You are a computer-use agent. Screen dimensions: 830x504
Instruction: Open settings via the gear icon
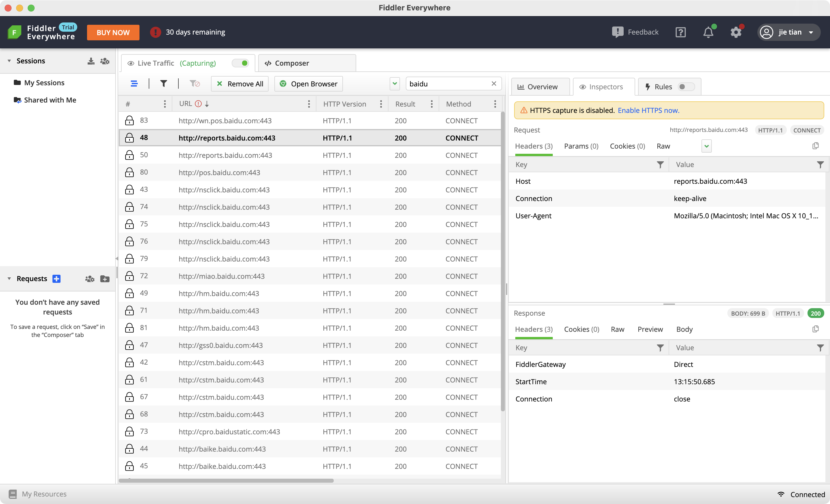point(736,32)
